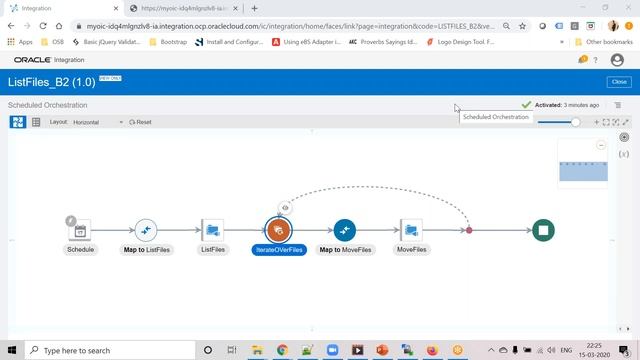Image resolution: width=640 pixels, height=360 pixels.
Task: Click the IterateOVerFiles loop eye icon
Action: coord(285,208)
